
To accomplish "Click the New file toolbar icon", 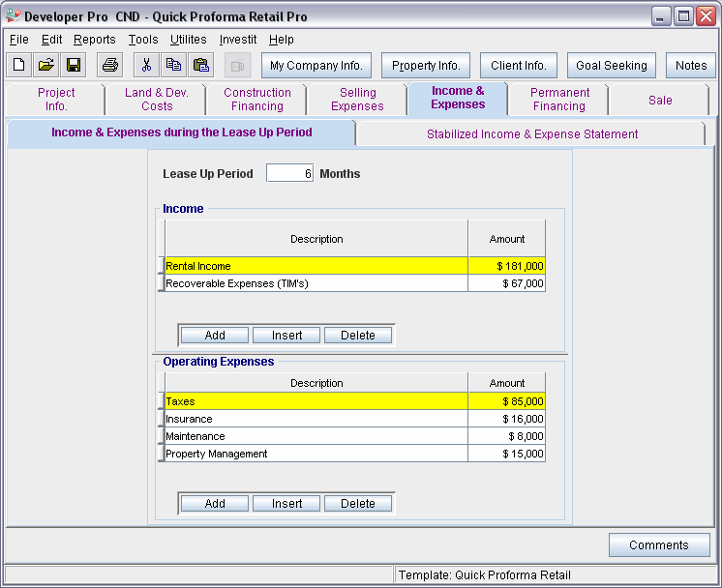I will click(x=19, y=65).
